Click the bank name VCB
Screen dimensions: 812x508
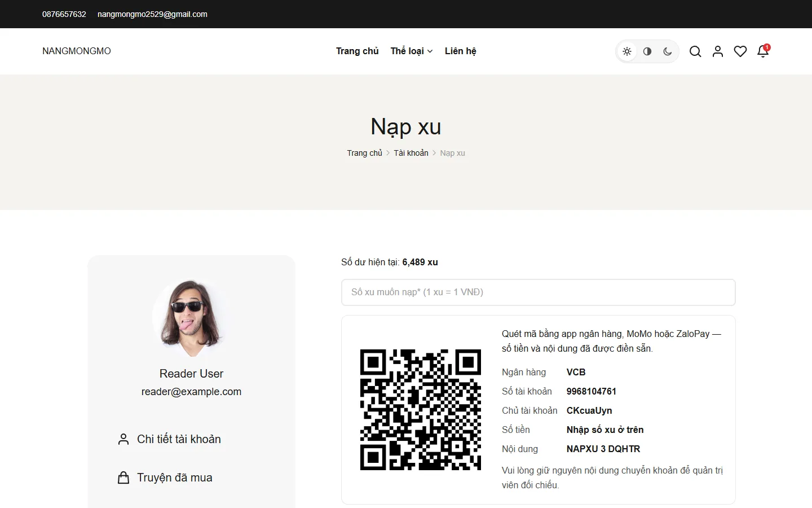[576, 372]
